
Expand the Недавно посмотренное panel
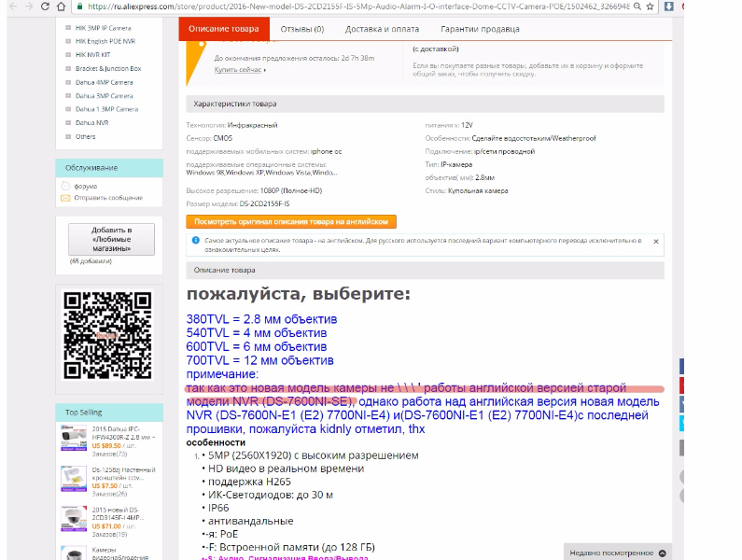pyautogui.click(x=618, y=553)
